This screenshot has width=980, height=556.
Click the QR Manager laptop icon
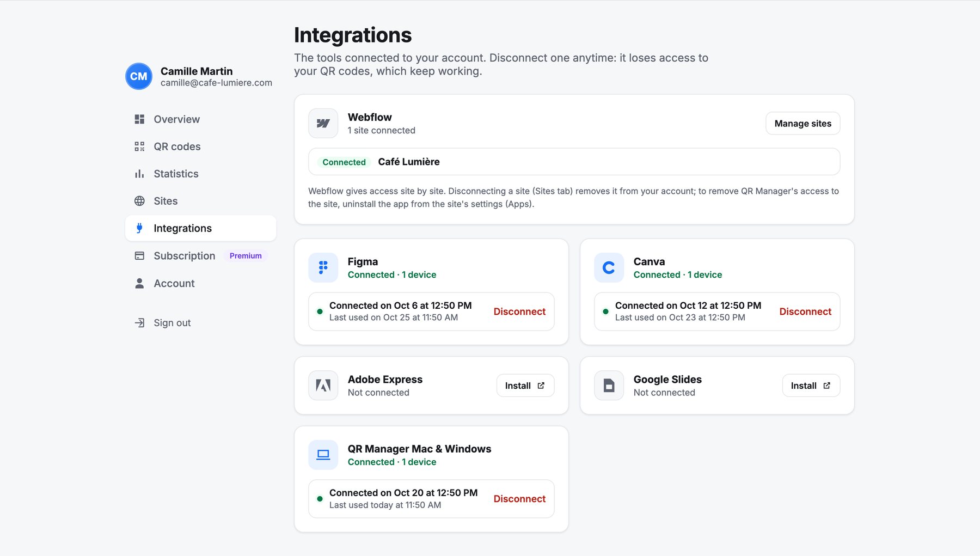pyautogui.click(x=323, y=455)
